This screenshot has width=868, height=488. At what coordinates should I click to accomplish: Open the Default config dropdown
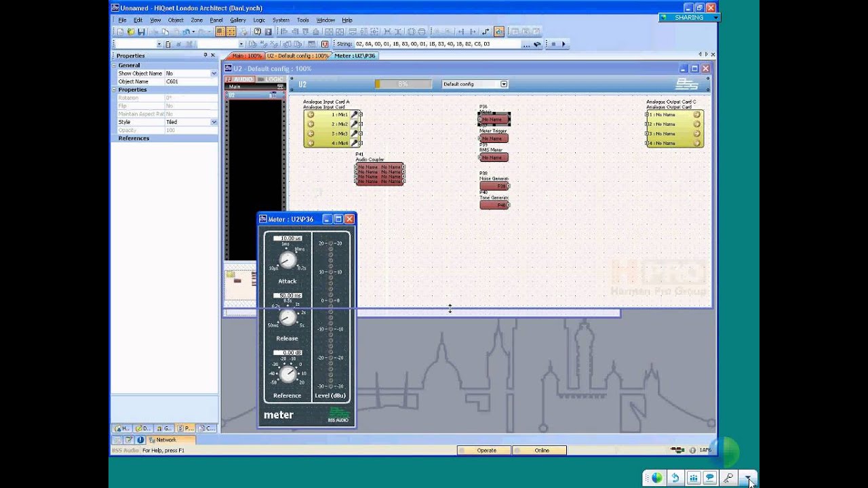(x=504, y=84)
